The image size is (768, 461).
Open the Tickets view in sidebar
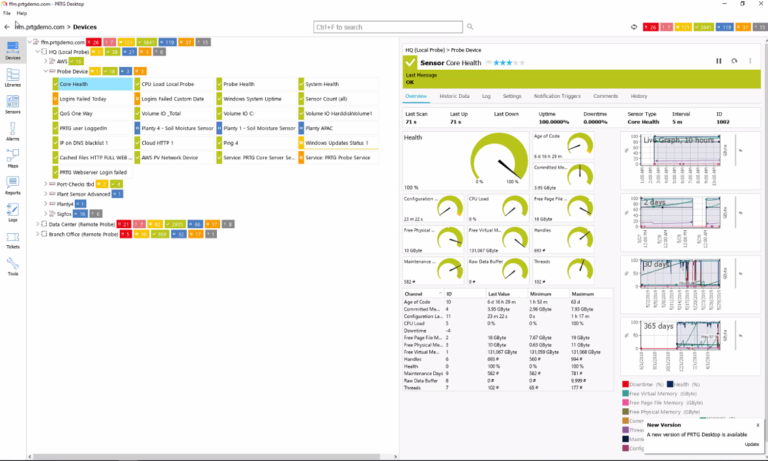click(x=13, y=239)
